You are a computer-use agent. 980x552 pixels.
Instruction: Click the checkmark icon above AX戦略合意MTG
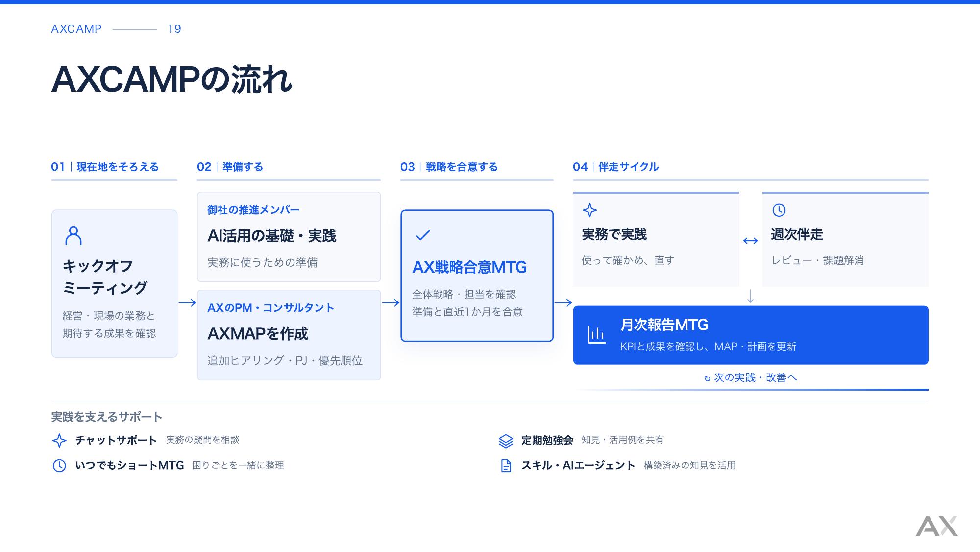pyautogui.click(x=423, y=235)
